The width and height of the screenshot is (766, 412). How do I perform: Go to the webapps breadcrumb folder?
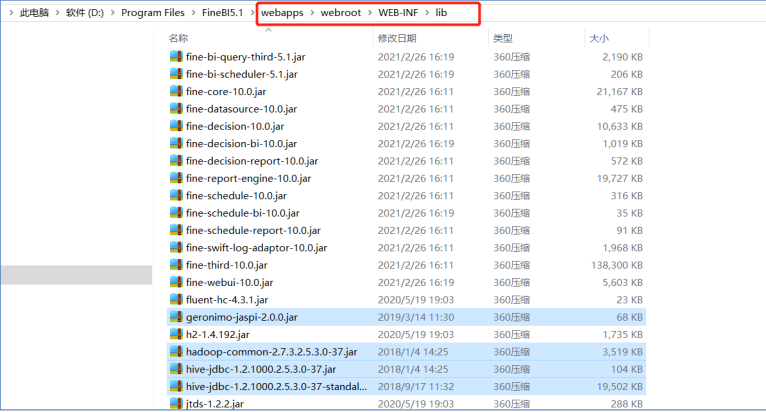(x=282, y=13)
